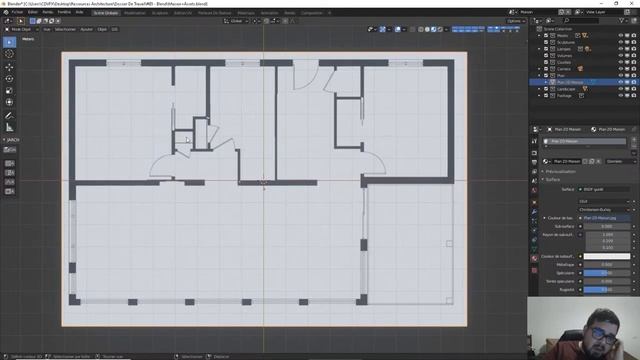
Task: Collapse the Plan collection tree
Action: click(540, 76)
